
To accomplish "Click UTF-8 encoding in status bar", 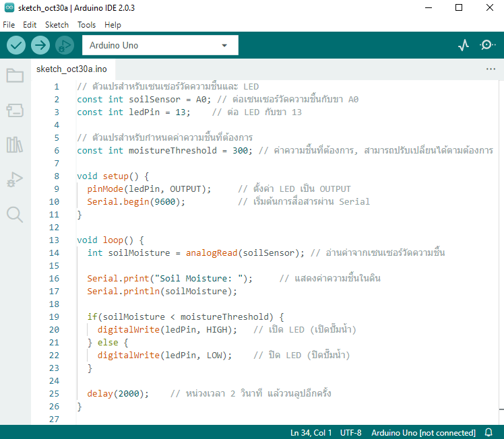I will click(x=350, y=432).
